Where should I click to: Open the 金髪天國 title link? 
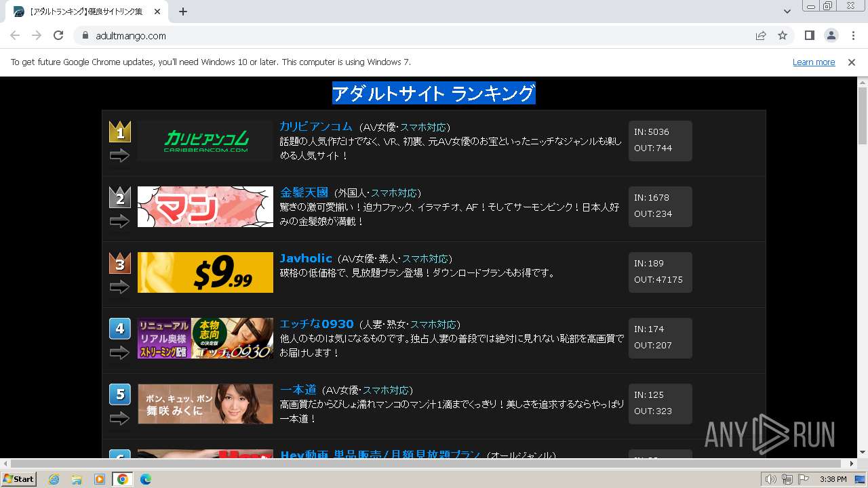click(304, 192)
